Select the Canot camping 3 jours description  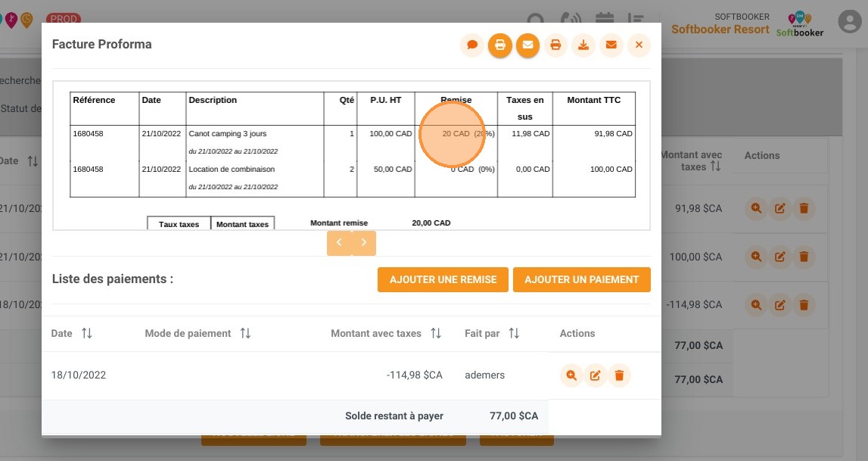(x=228, y=133)
